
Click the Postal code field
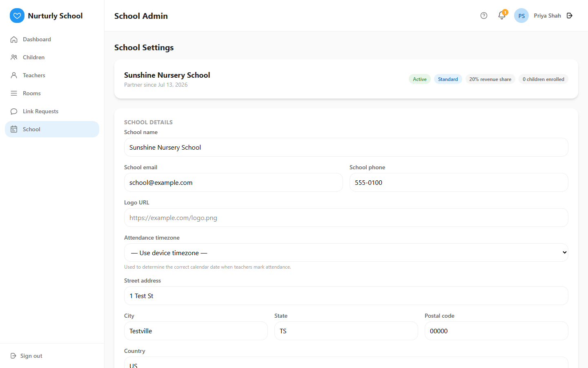497,331
